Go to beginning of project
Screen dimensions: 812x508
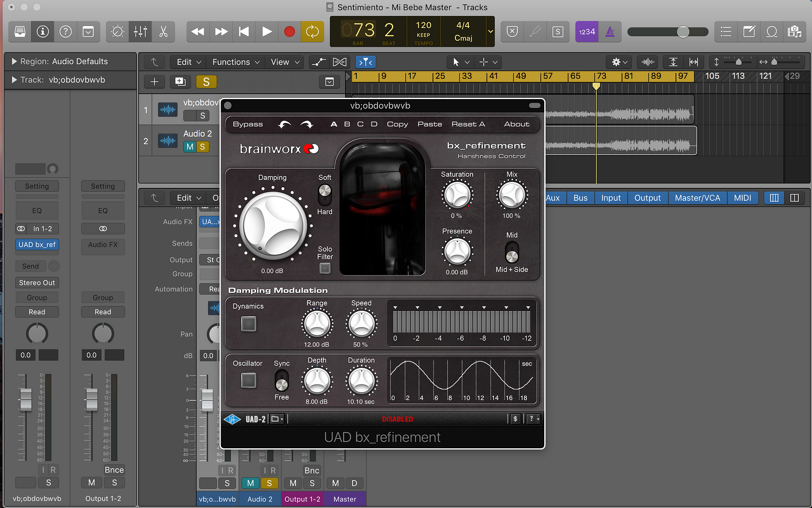click(x=244, y=31)
